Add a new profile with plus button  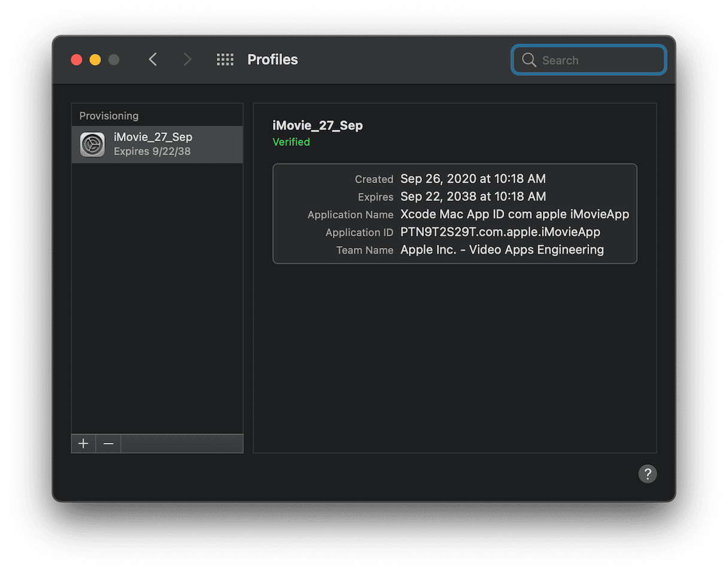[x=83, y=444]
